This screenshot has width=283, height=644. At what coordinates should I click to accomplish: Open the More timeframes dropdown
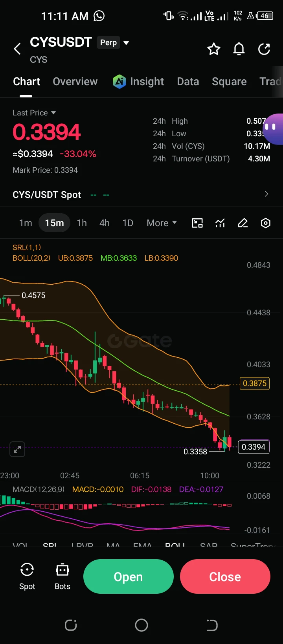162,223
